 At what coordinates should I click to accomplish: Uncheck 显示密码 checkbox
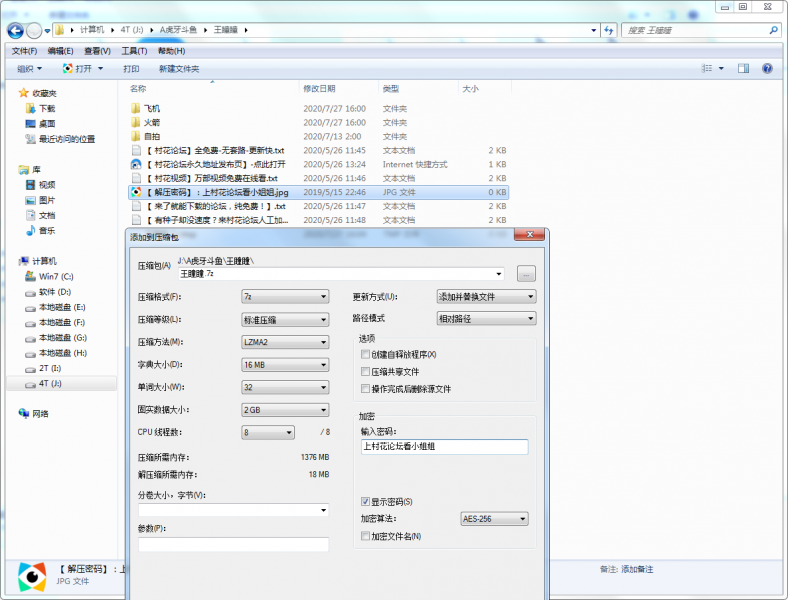[x=365, y=502]
